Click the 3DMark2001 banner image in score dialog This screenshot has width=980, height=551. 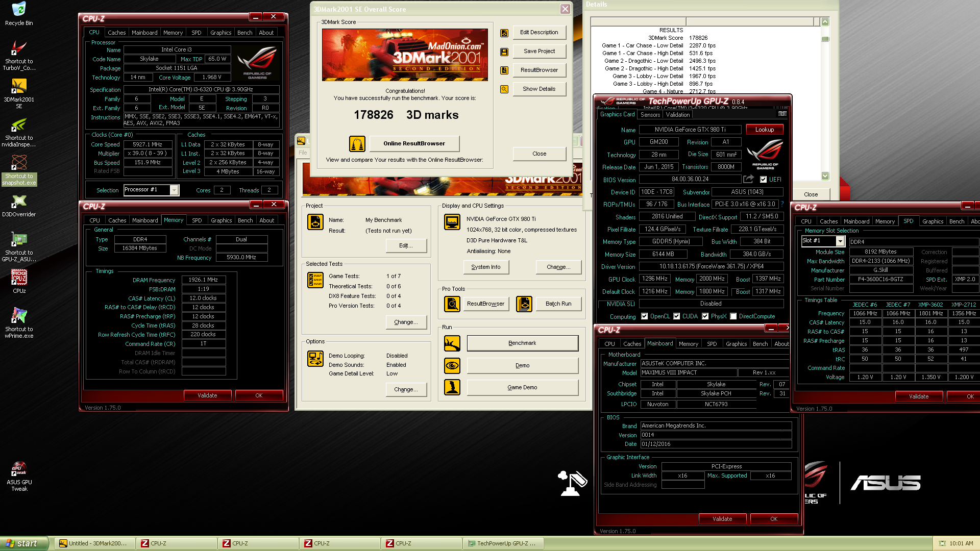tap(405, 55)
